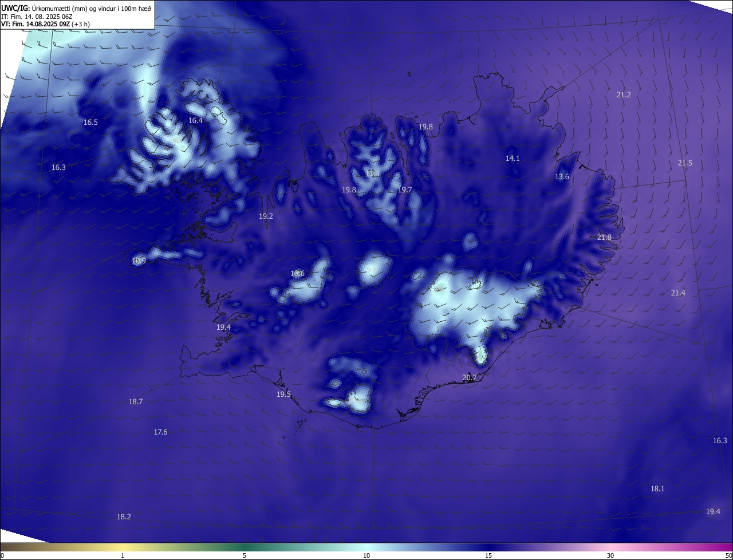733x560 pixels.
Task: Click the color scale label '10'
Action: tap(366, 555)
